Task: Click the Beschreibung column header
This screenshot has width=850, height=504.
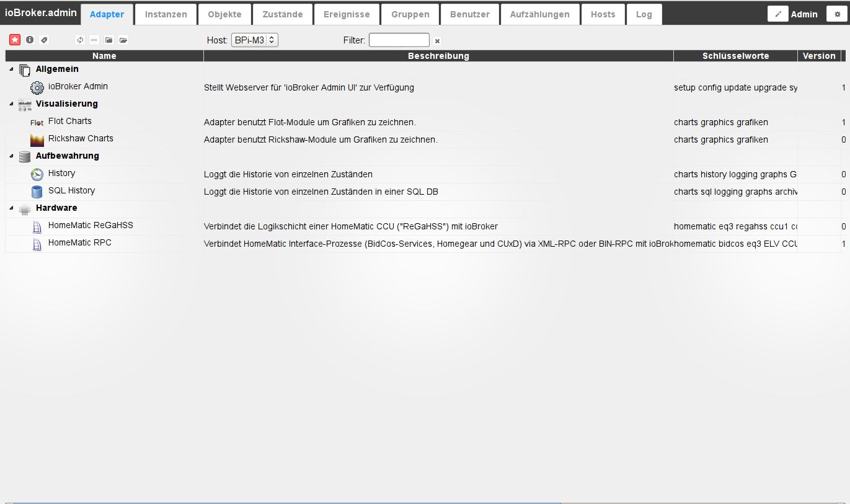Action: pos(438,56)
